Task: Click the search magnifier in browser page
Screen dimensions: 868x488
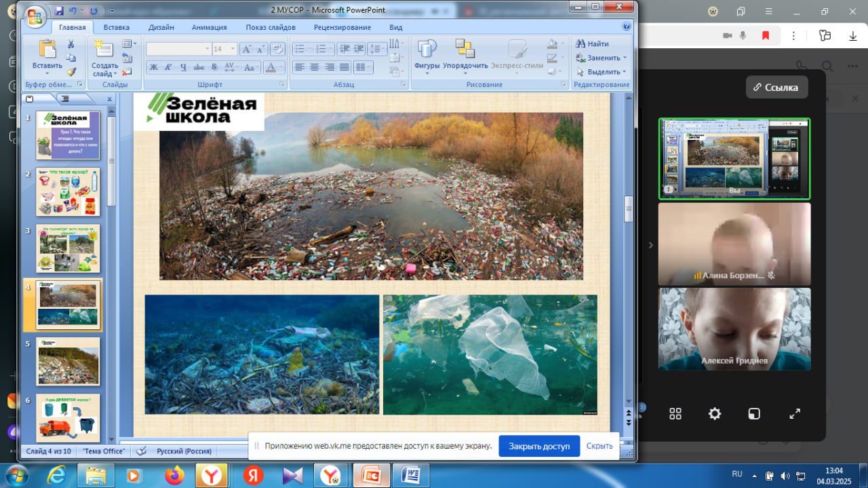Action: click(x=827, y=67)
